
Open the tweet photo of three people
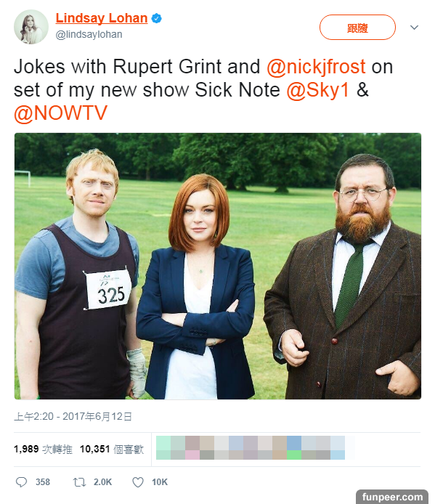tap(218, 266)
